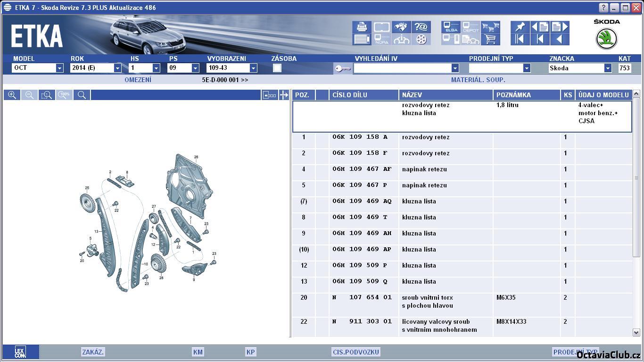Click the MATERIÁL. SOUP. label
Screen dimensions: 644x362
(x=478, y=80)
